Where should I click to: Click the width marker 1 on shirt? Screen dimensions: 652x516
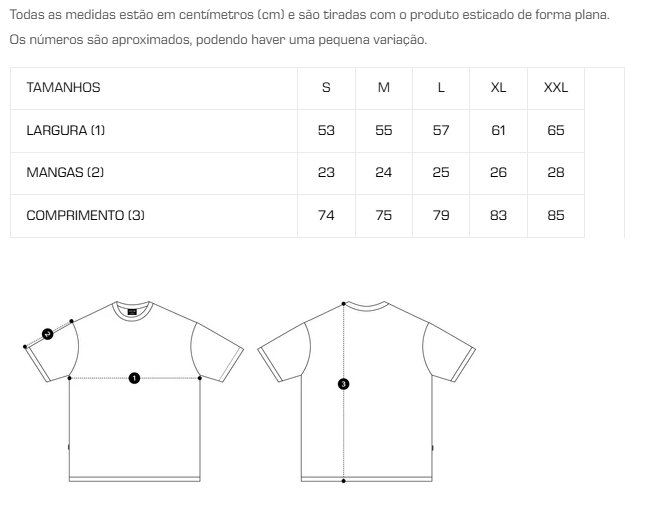coord(134,378)
